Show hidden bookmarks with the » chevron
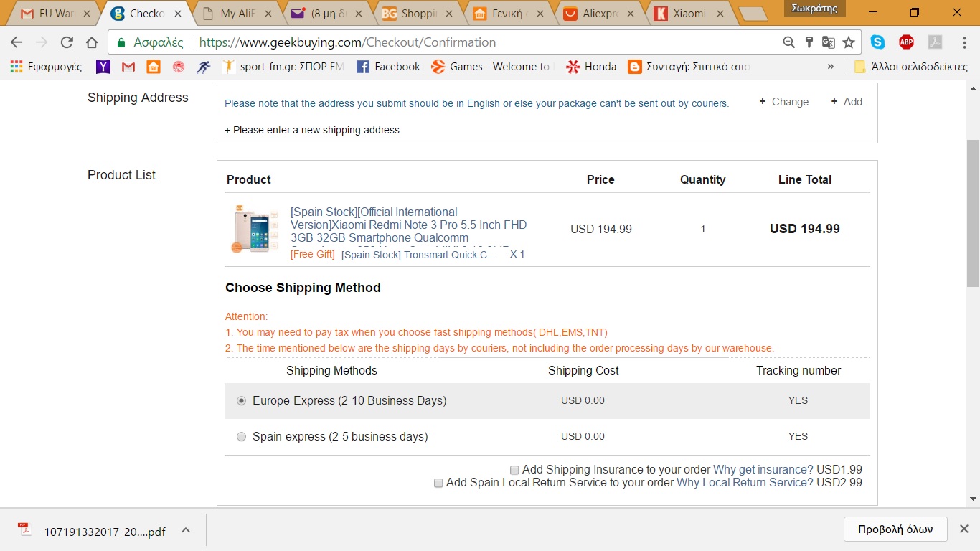Screen dimensions: 980x551 [831, 67]
